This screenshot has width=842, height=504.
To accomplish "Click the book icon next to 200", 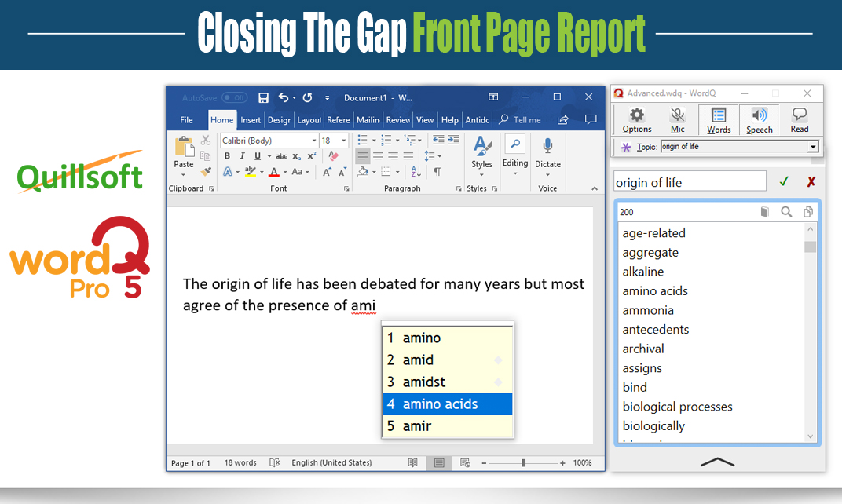I will click(765, 212).
